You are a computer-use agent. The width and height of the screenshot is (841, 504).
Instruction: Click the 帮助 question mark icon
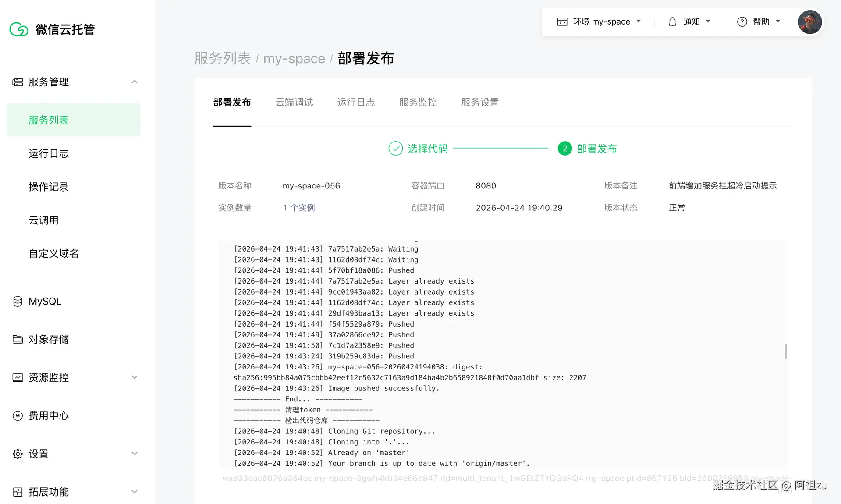click(x=742, y=21)
